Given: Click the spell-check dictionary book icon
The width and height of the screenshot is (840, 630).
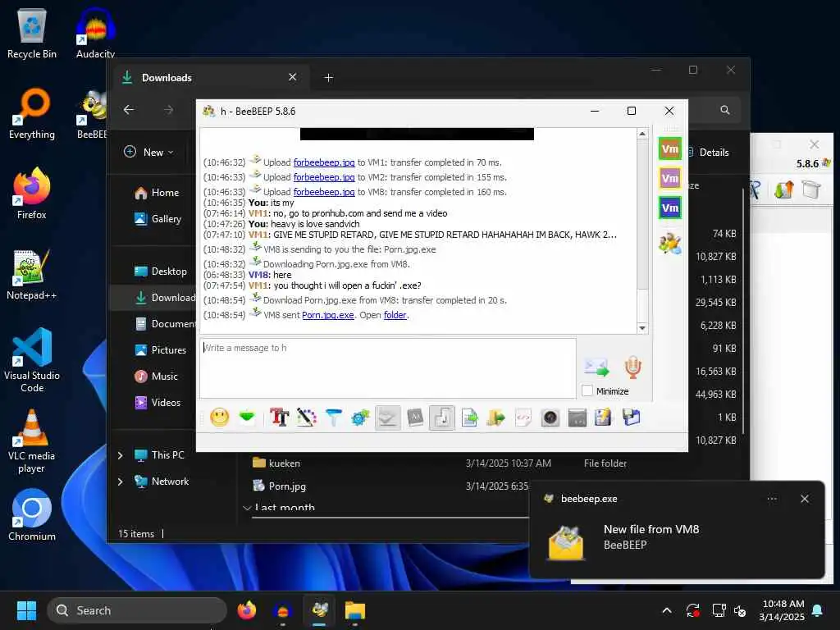Looking at the screenshot, I should coord(415,418).
